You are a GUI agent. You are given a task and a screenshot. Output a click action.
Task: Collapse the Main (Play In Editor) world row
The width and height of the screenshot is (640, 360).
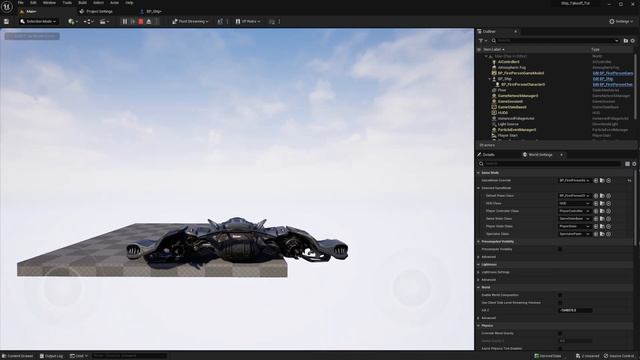tap(486, 56)
